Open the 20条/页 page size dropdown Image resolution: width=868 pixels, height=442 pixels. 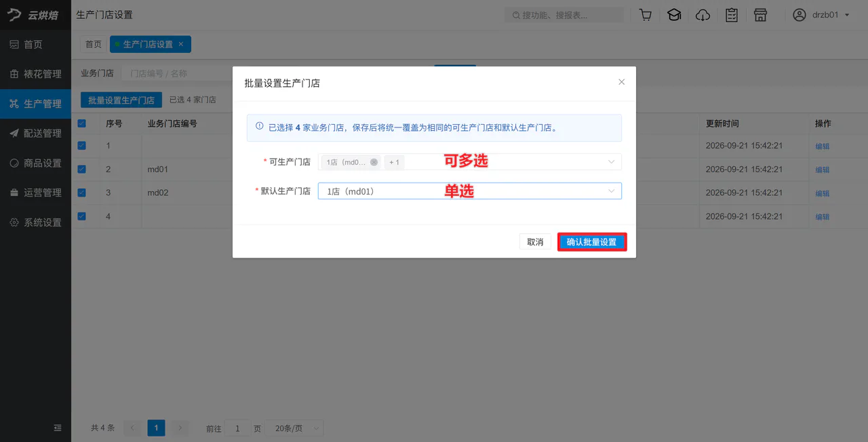[295, 428]
